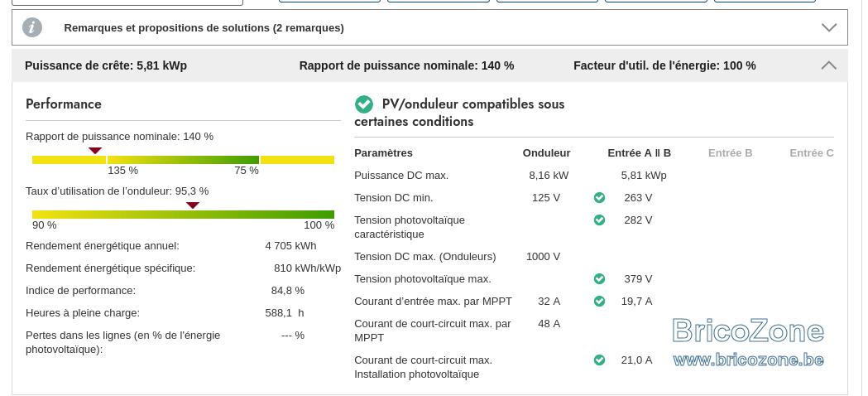Click the 125 V inverter minimum voltage
The height and width of the screenshot is (396, 868).
coord(546,198)
